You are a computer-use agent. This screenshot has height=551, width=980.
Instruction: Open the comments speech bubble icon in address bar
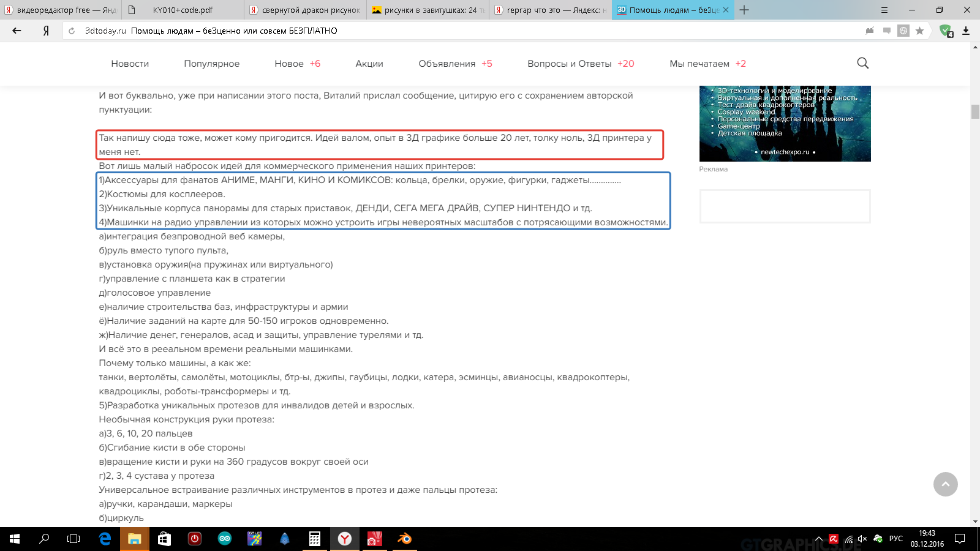886,31
